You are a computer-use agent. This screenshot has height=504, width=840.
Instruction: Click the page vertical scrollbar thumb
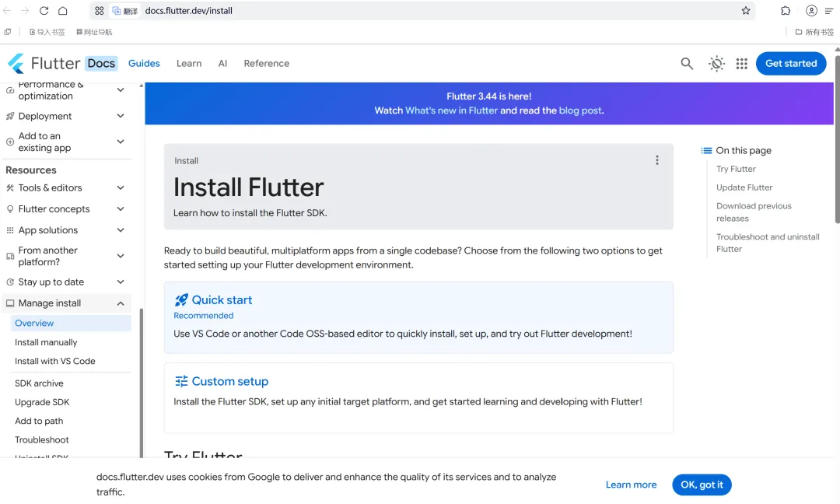click(x=837, y=138)
